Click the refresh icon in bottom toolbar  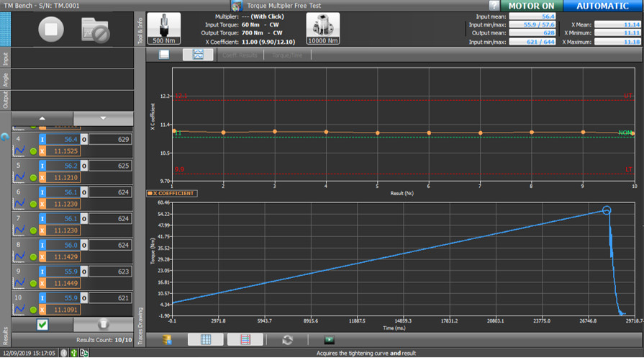(x=288, y=339)
